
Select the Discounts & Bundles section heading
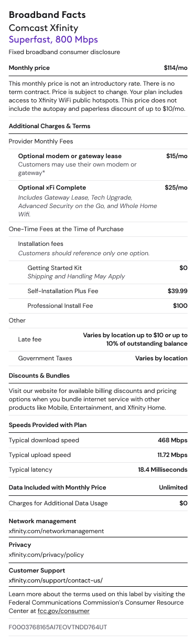point(39,376)
